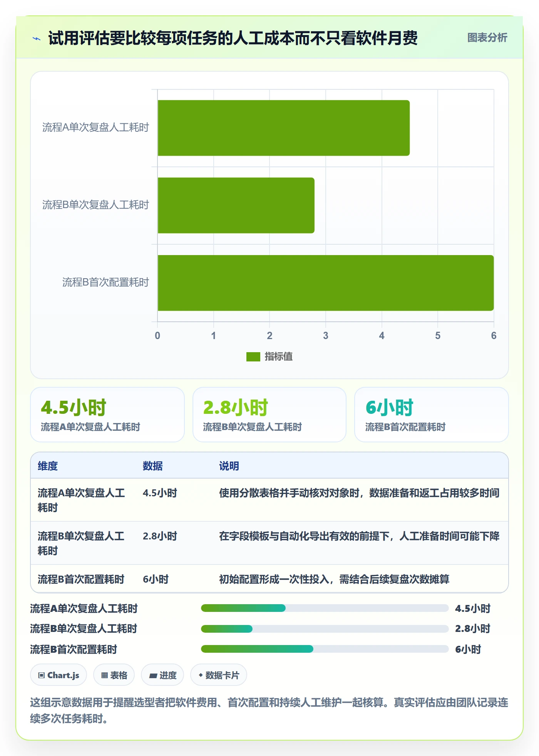The height and width of the screenshot is (756, 539).
Task: Click the 流程B首次配置耗时 progress bar
Action: click(x=325, y=649)
